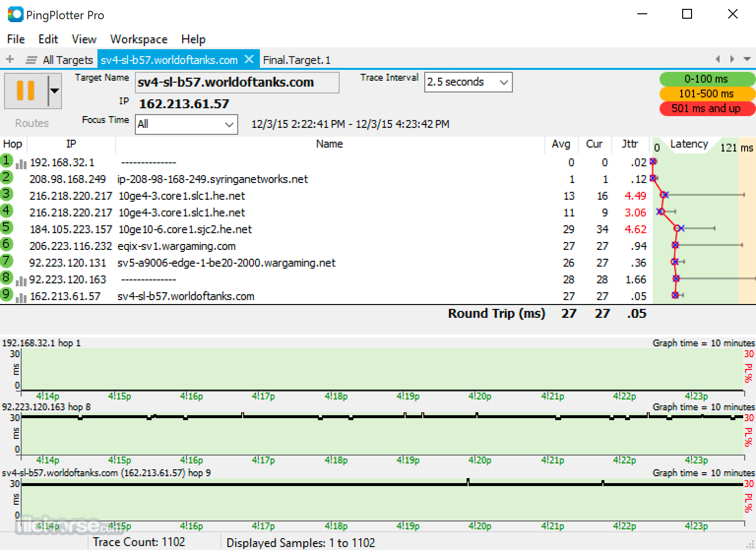This screenshot has width=756, height=550.
Task: Switch to the Final.Target.1 tab
Action: point(297,60)
